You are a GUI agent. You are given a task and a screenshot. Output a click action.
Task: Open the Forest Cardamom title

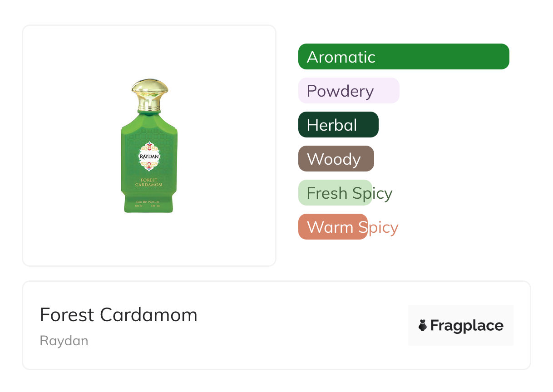(118, 315)
